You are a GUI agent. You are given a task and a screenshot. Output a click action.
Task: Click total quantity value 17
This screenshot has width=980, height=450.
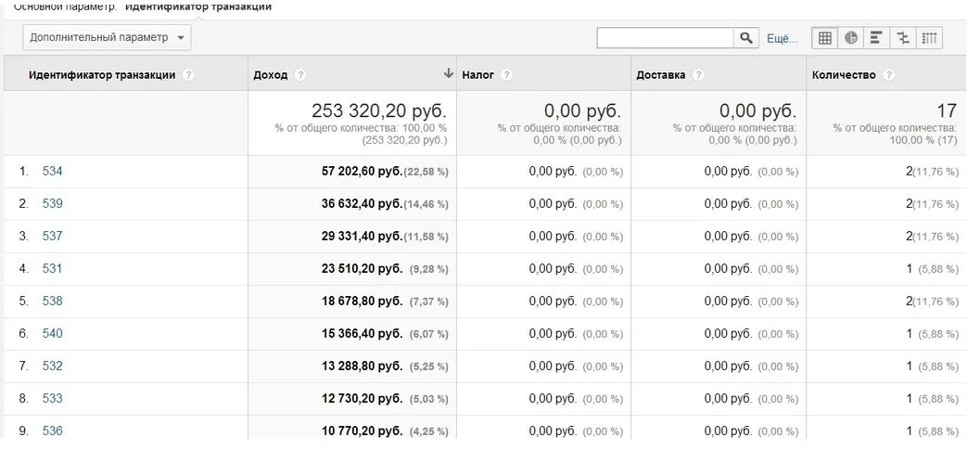point(947,111)
